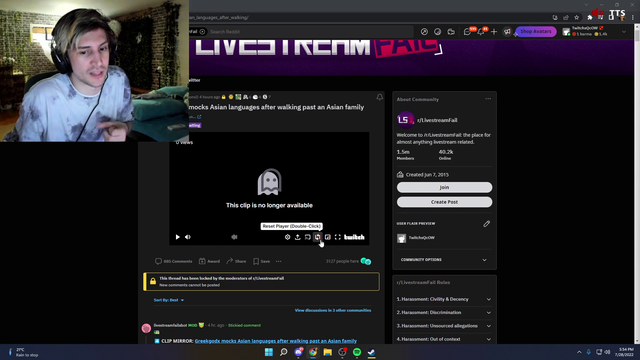Screen dimensions: 640x360
Task: Expand rule 3 Harassment: Unsourced allegations
Action: (x=444, y=326)
